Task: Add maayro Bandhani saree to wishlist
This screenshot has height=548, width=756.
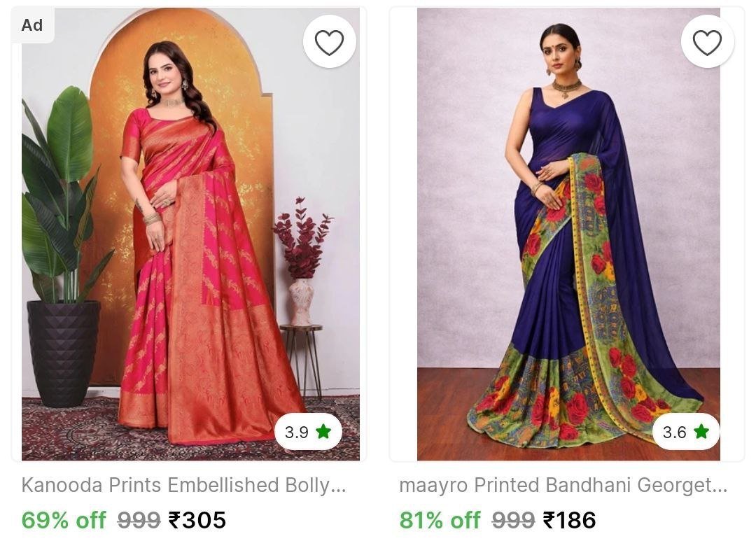Action: coord(707,41)
